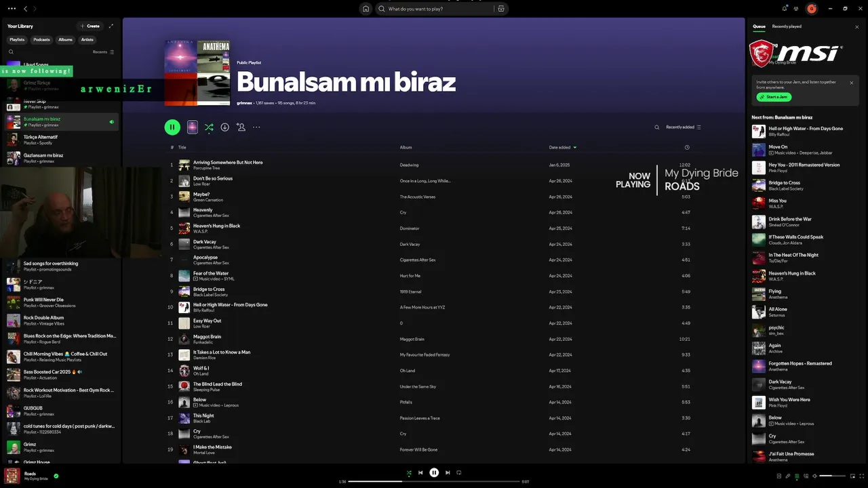Image resolution: width=868 pixels, height=488 pixels.
Task: Open Recently added sort dropdown
Action: click(x=684, y=127)
